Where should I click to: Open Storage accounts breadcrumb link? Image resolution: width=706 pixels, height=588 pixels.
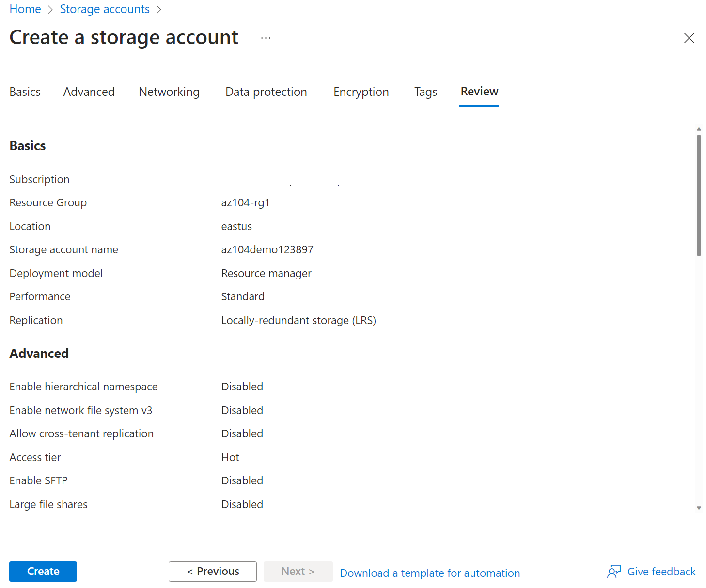coord(105,9)
